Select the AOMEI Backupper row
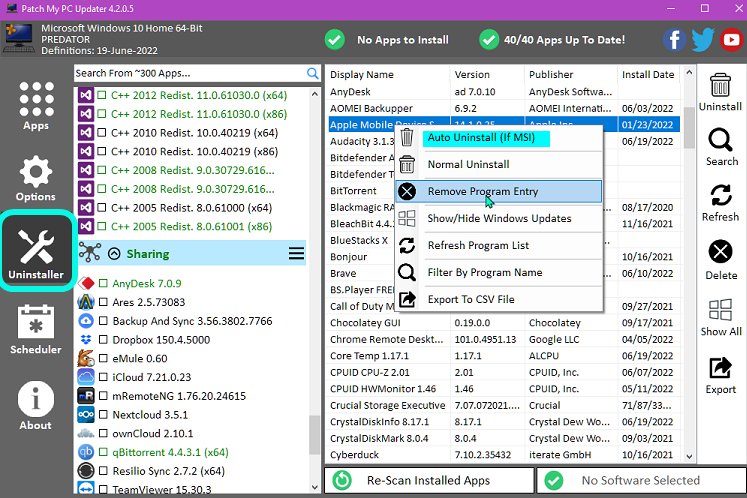The image size is (747, 498). click(x=504, y=108)
